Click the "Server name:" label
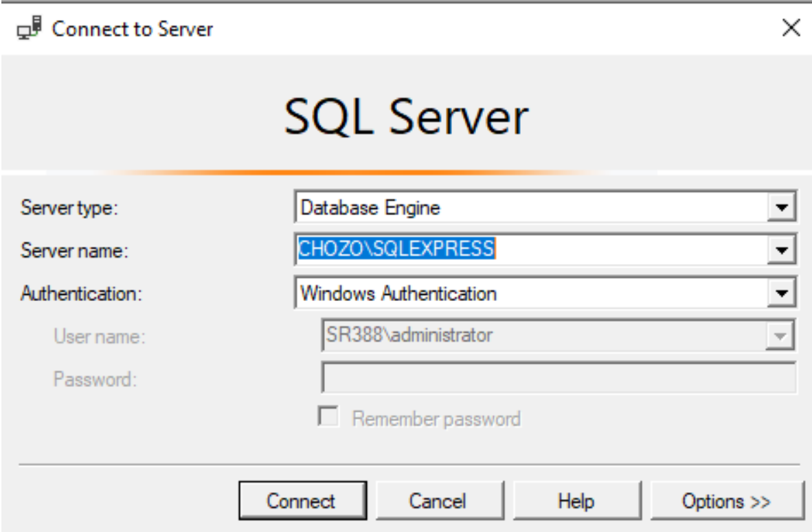This screenshot has height=532, width=812. pos(74,251)
